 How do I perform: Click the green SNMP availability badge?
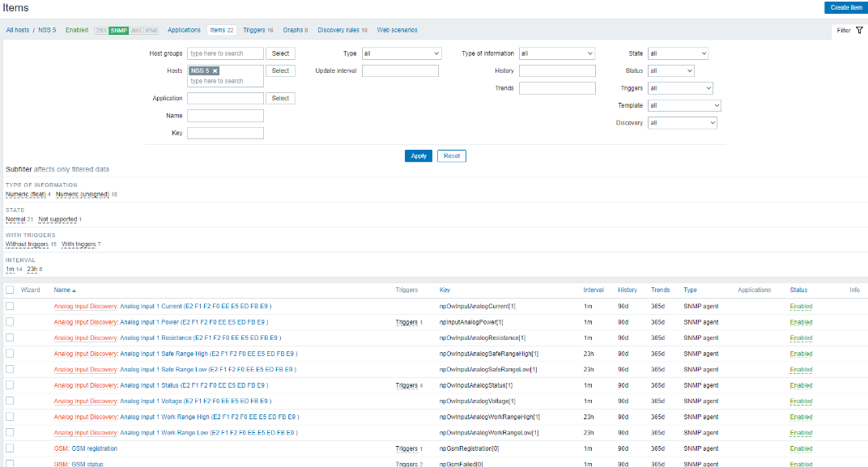tap(119, 30)
